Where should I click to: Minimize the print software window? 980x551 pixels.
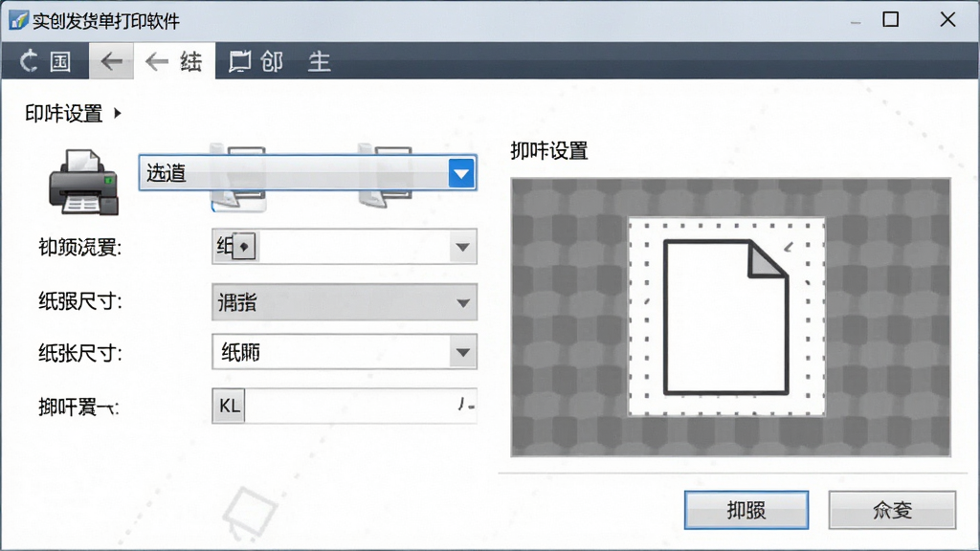856,23
